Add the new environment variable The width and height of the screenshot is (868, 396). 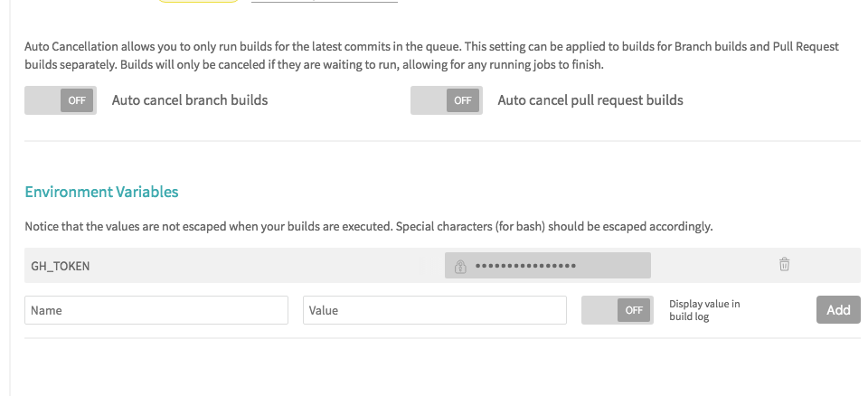click(x=838, y=309)
